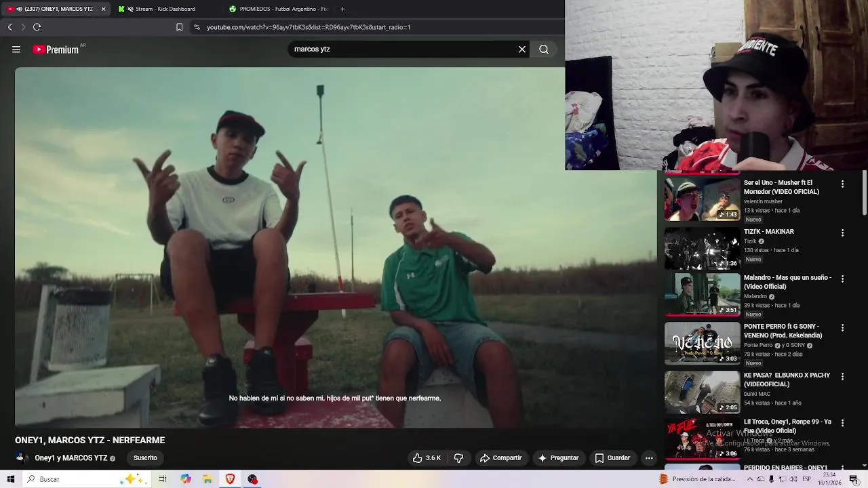Open the recording app taskbar icon
The width and height of the screenshot is (868, 488).
pyautogui.click(x=253, y=479)
